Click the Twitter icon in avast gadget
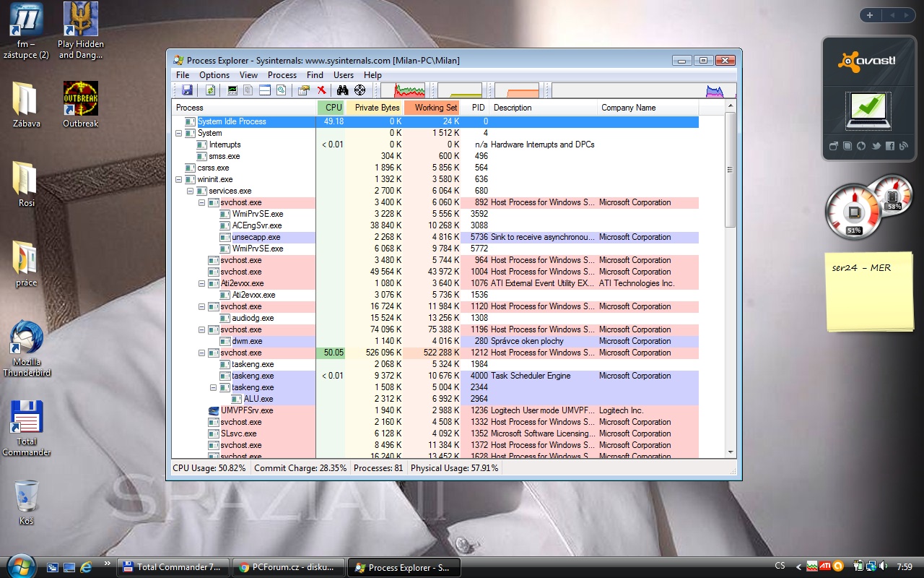The width and height of the screenshot is (924, 578). click(x=876, y=146)
